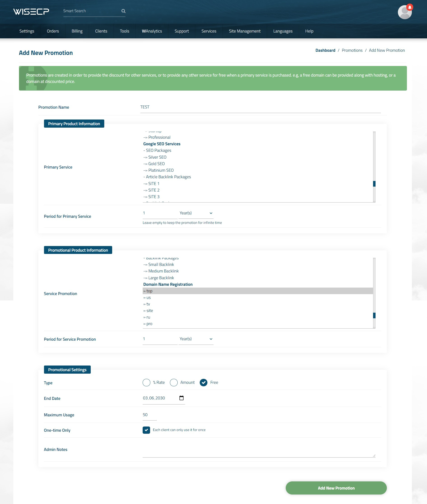Screen dimensions: 427x504
Task: Select Domain Name Registration group heading
Action: [258, 284]
